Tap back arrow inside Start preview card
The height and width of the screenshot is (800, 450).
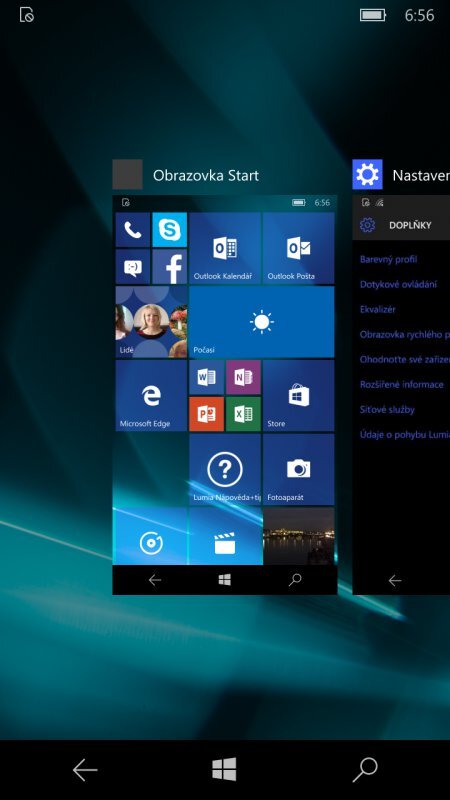[155, 580]
